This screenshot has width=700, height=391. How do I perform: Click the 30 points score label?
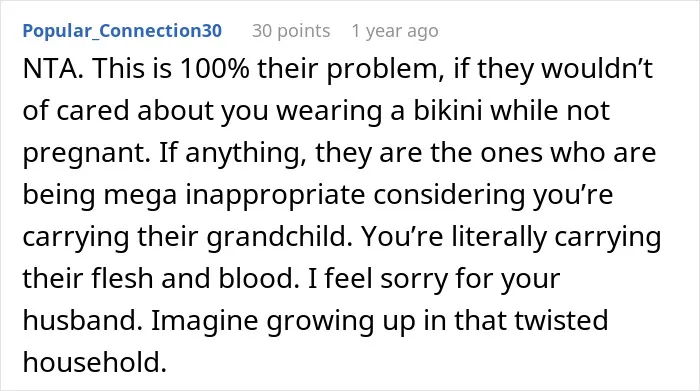coord(291,31)
